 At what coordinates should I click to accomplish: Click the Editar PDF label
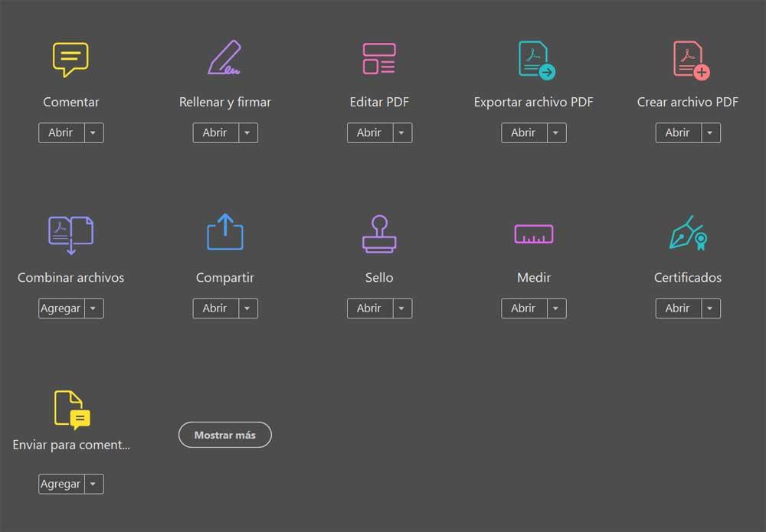coord(379,102)
